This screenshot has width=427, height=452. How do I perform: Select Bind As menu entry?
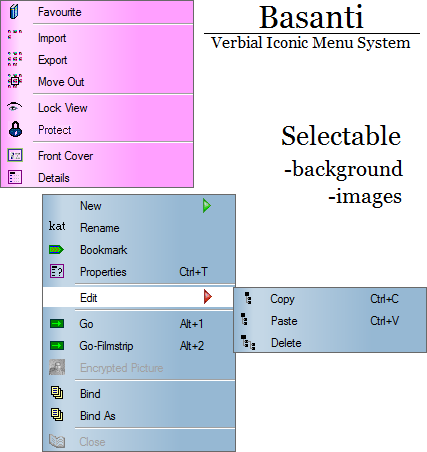[139, 416]
